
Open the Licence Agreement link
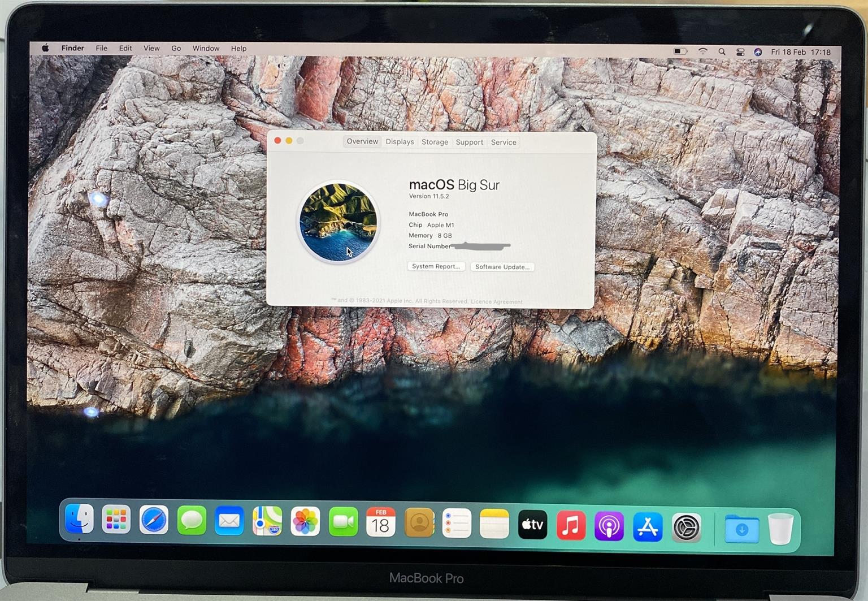[x=497, y=302]
